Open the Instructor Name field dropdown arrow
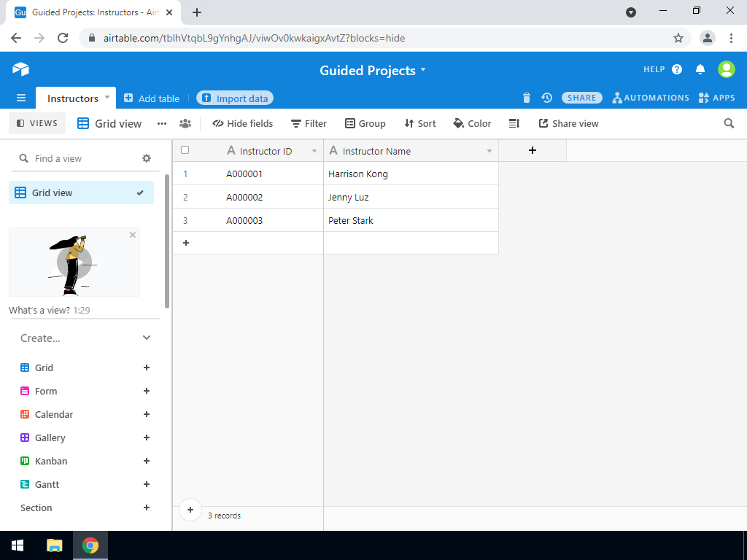The width and height of the screenshot is (747, 560). coord(489,151)
